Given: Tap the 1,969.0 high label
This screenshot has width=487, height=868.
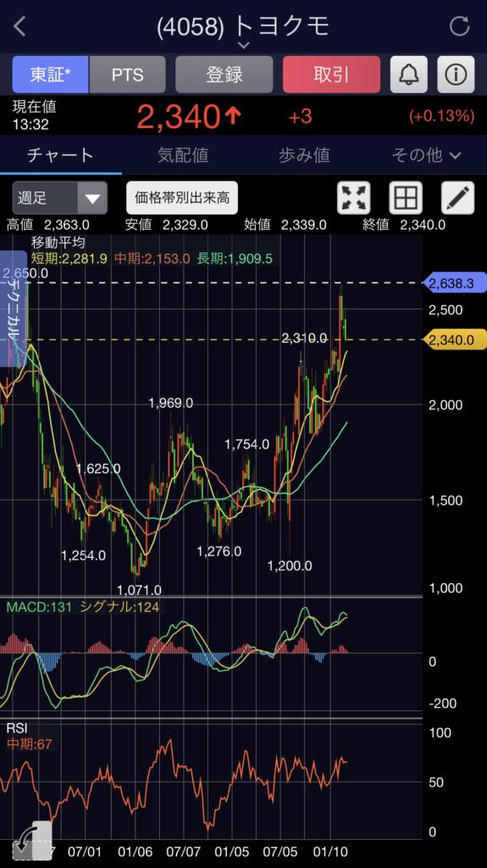Looking at the screenshot, I should (170, 403).
